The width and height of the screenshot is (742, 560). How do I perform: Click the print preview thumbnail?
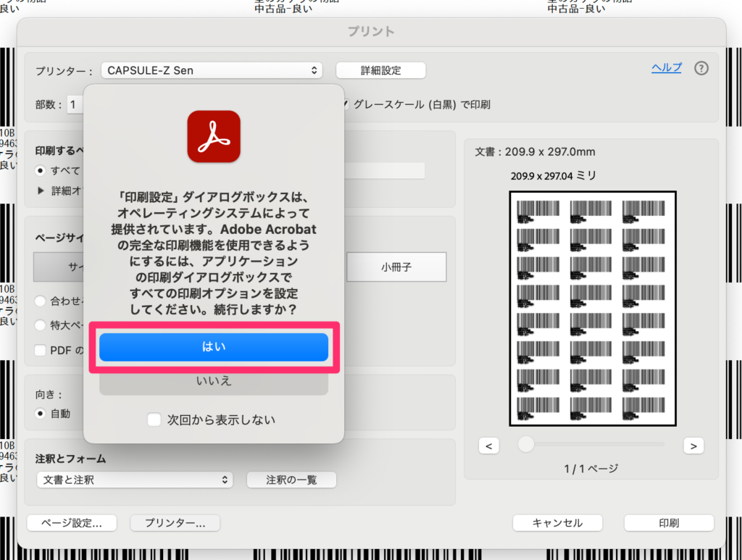[592, 309]
